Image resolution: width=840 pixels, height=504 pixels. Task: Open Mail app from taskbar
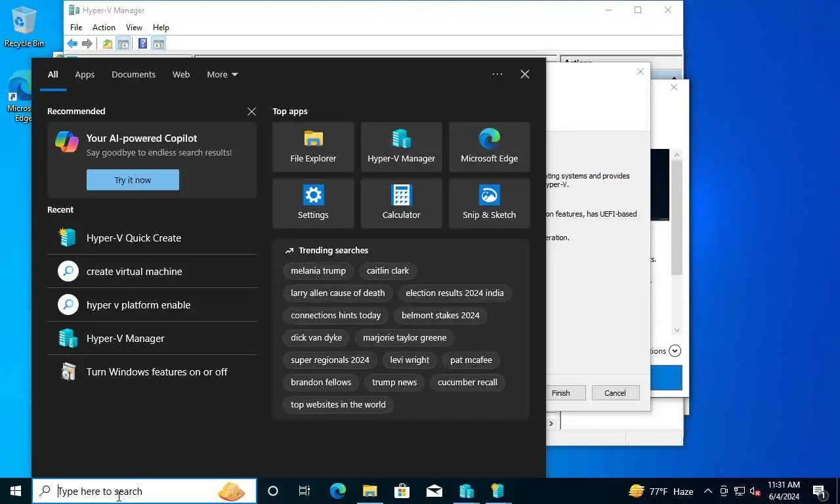[434, 491]
